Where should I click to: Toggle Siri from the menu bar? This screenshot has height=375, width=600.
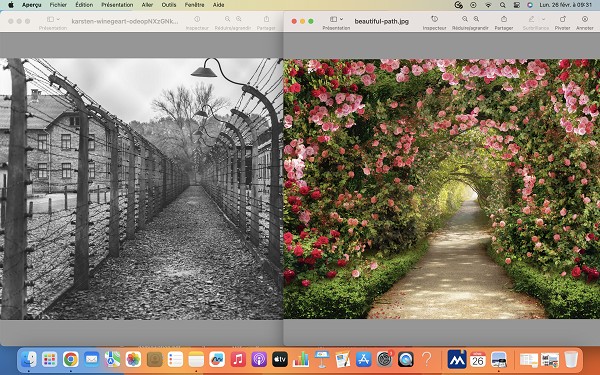(x=530, y=5)
